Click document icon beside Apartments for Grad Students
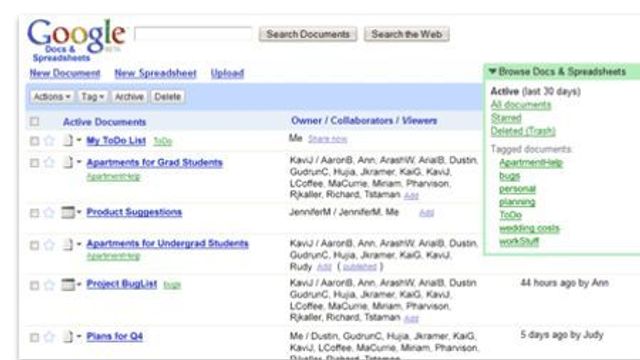Screen dimensions: 640x360 [68, 162]
